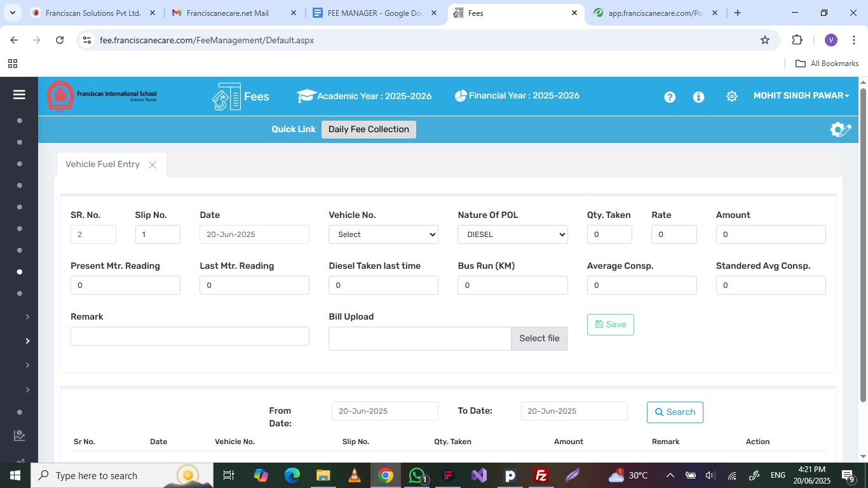Open MOHIT SINGH PAWAR user dropdown
The height and width of the screenshot is (488, 868).
pos(801,96)
